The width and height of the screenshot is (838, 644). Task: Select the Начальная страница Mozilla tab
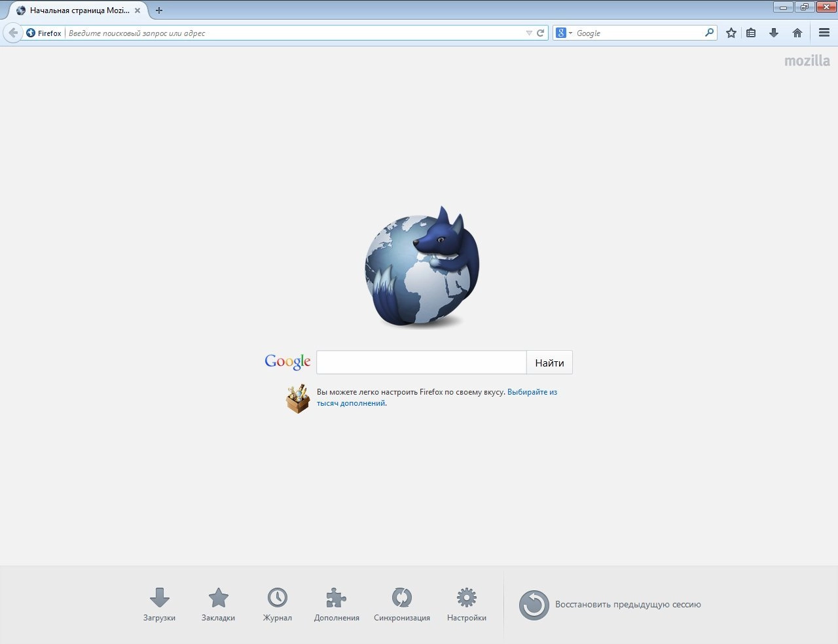(x=79, y=10)
